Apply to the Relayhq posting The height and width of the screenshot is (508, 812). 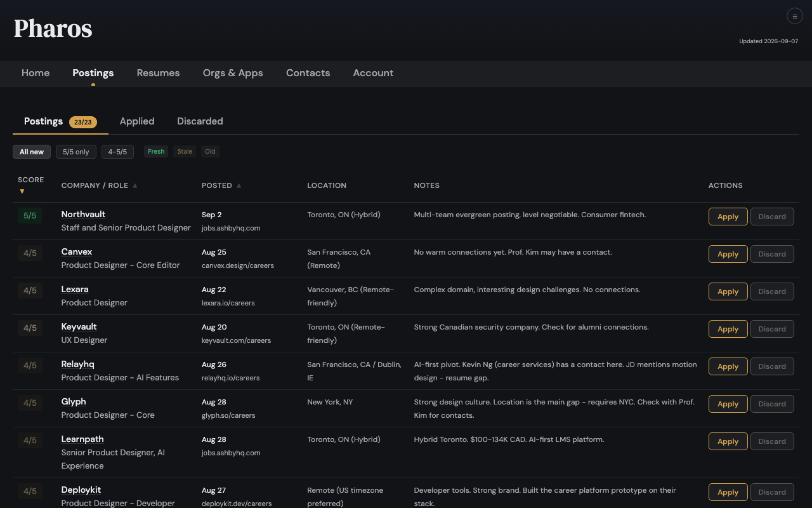tap(728, 366)
